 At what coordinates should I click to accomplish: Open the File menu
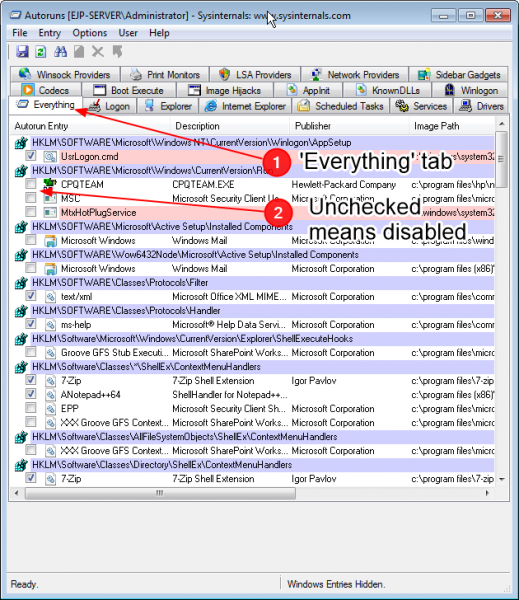point(20,33)
